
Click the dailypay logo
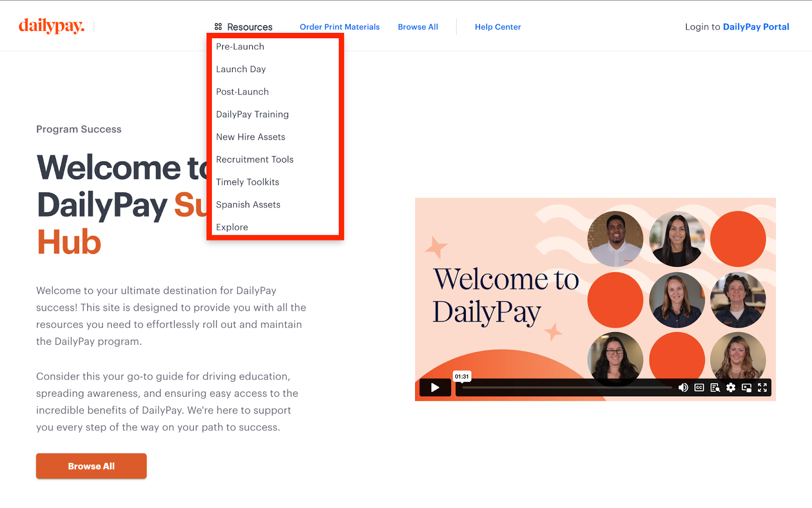click(x=51, y=26)
